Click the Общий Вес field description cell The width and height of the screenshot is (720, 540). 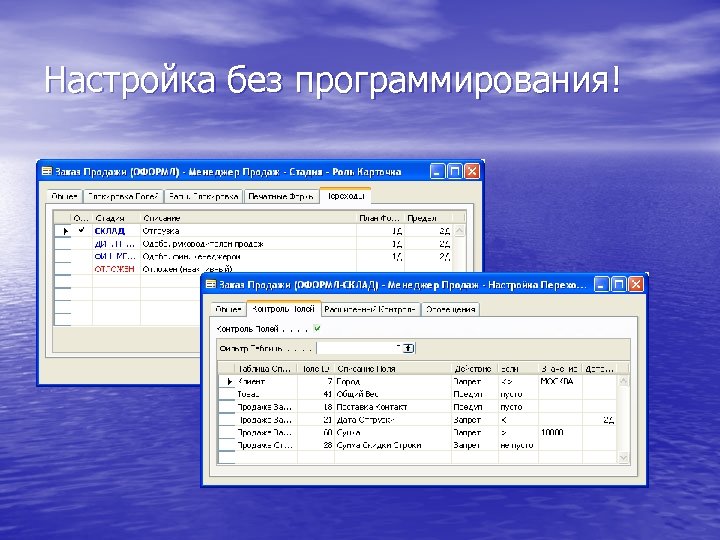[393, 394]
